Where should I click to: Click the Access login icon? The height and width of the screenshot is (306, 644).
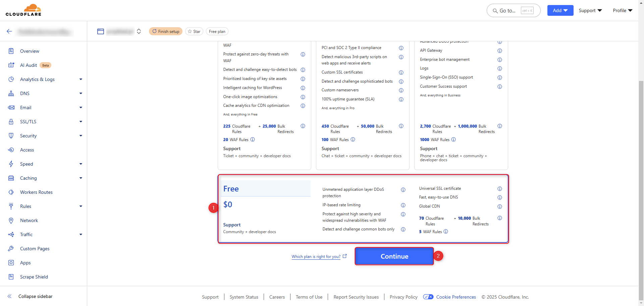11,150
